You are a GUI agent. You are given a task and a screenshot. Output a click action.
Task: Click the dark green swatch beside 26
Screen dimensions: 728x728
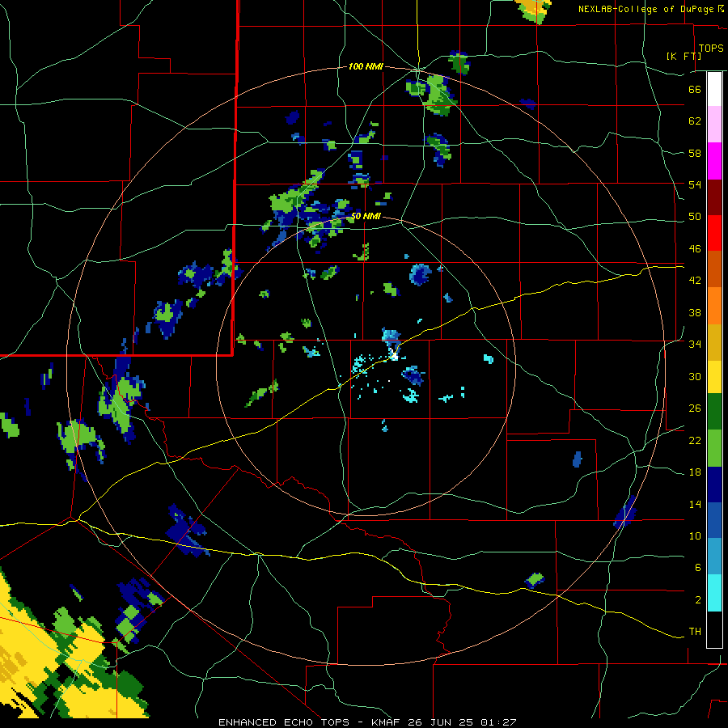tap(714, 412)
